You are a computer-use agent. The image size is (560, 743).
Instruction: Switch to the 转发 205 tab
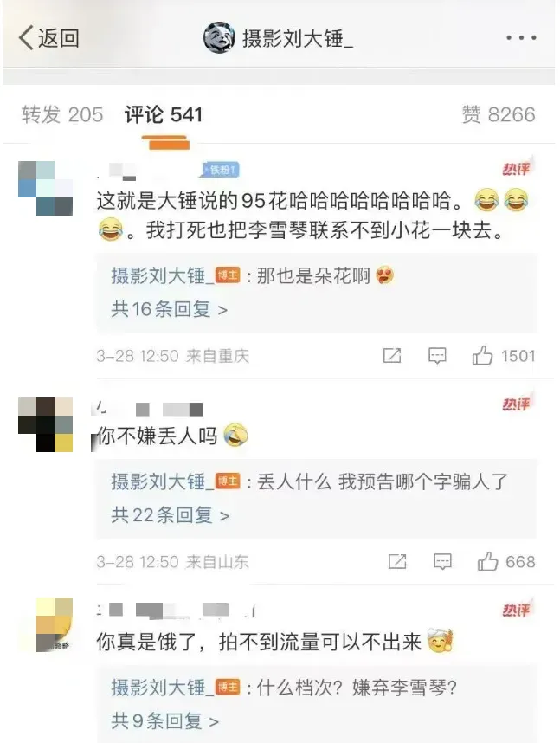62,114
